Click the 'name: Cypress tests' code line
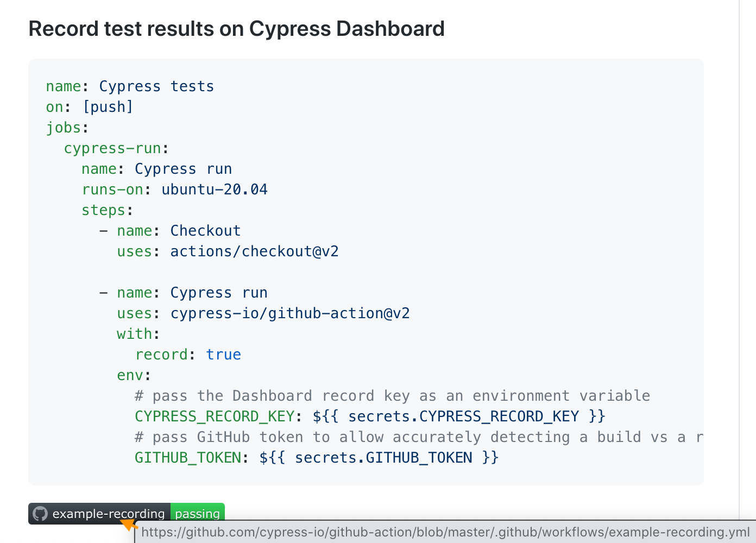The height and width of the screenshot is (543, 756). pos(130,86)
